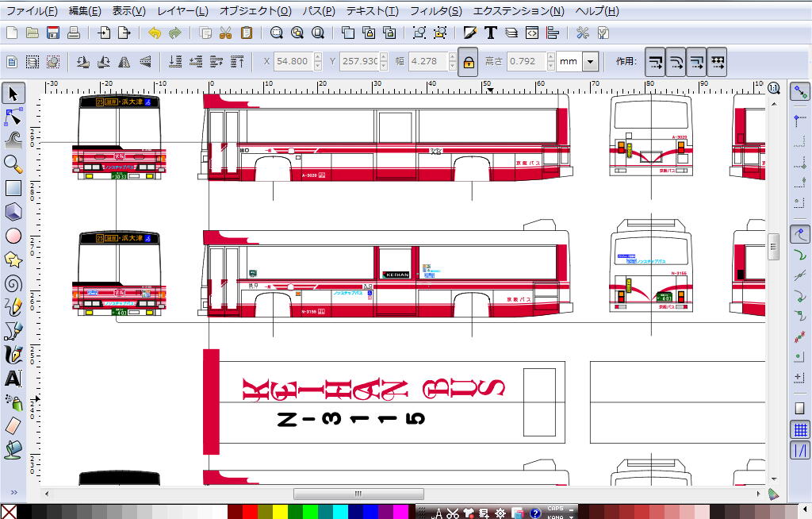Click the Print icon
This screenshot has height=519, width=812.
[74, 33]
